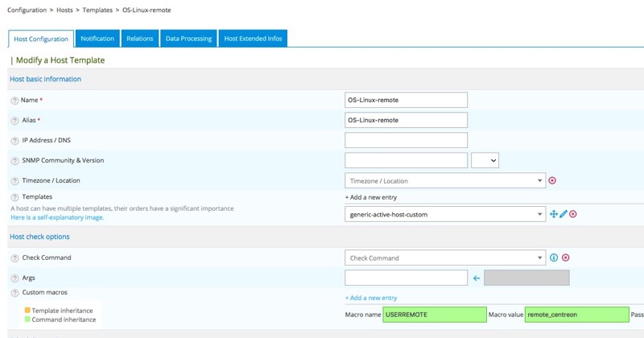This screenshot has width=644, height=338.
Task: Remove the generic-active-host-custom template entry
Action: coord(573,214)
